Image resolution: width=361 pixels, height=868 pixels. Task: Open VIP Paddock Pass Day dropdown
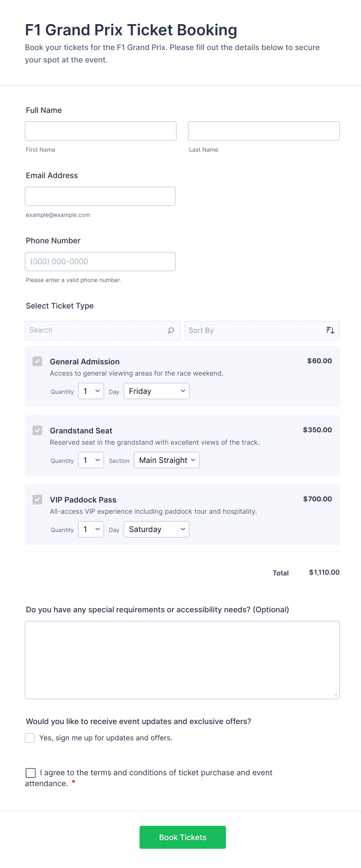[156, 529]
